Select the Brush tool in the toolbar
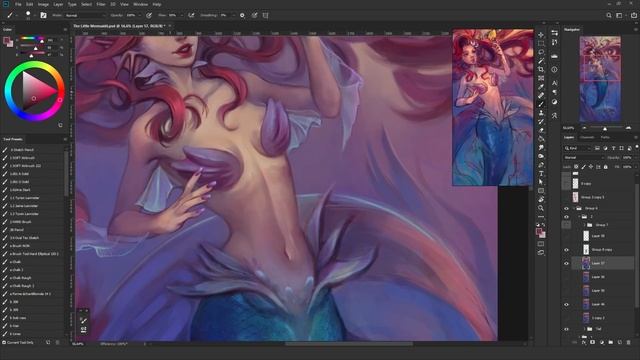The image size is (640, 360). (x=541, y=104)
